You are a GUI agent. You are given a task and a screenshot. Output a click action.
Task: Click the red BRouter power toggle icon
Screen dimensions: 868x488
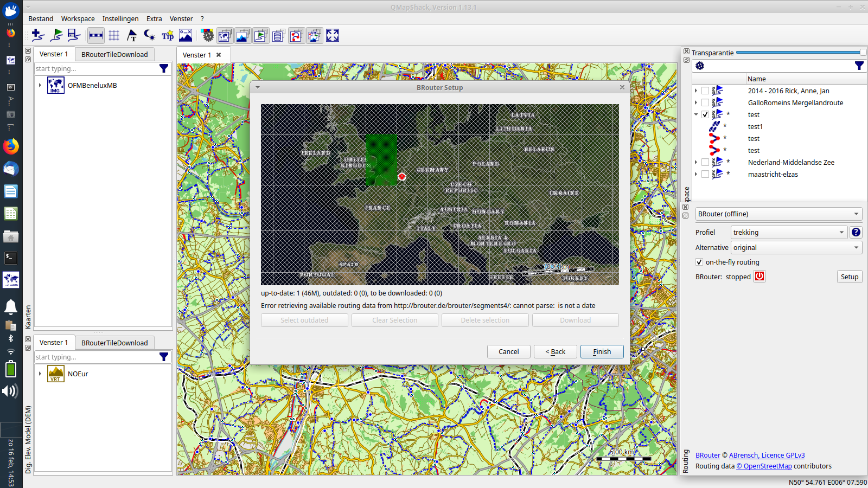click(759, 276)
